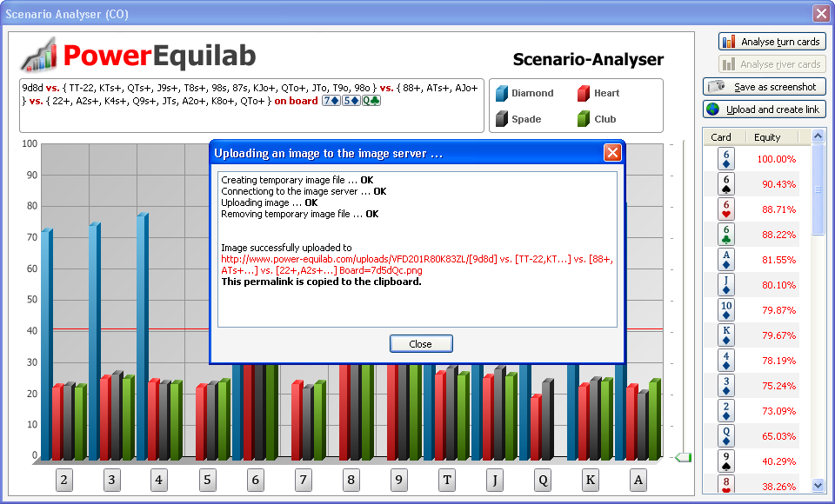This screenshot has height=504, width=835.
Task: Select the 8 of hearts card icon
Action: (726, 484)
